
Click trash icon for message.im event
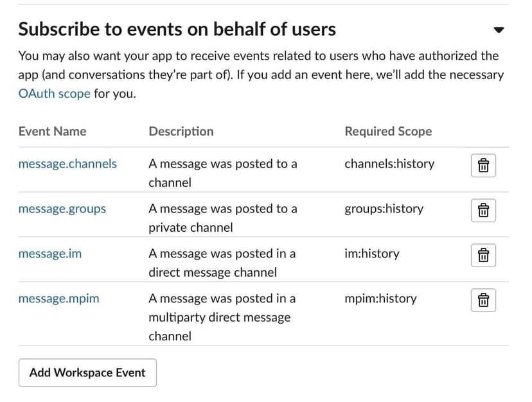(483, 256)
